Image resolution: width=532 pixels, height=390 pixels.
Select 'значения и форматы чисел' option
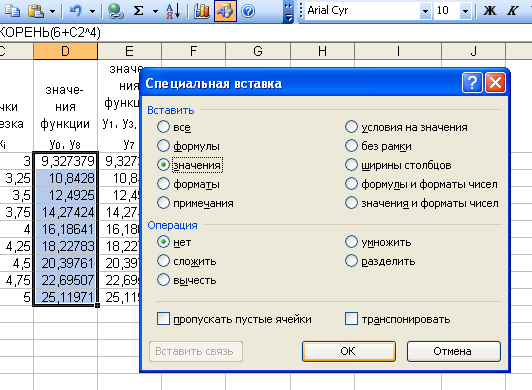(351, 203)
